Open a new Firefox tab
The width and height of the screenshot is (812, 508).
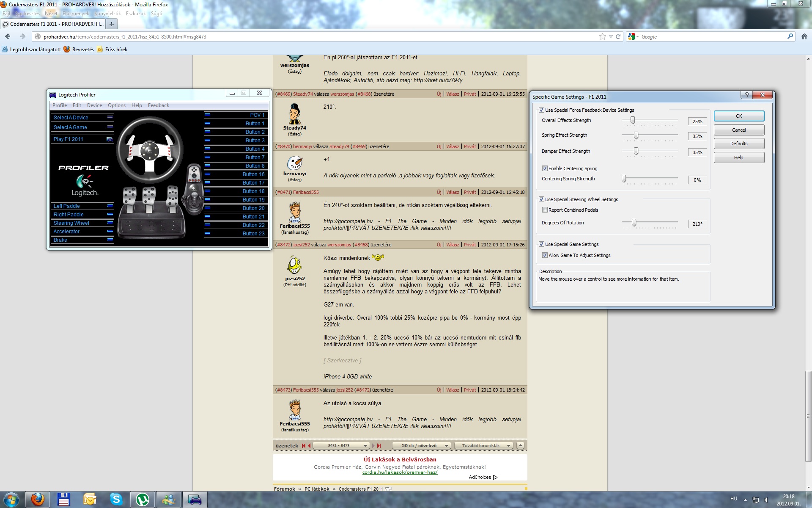pos(112,24)
